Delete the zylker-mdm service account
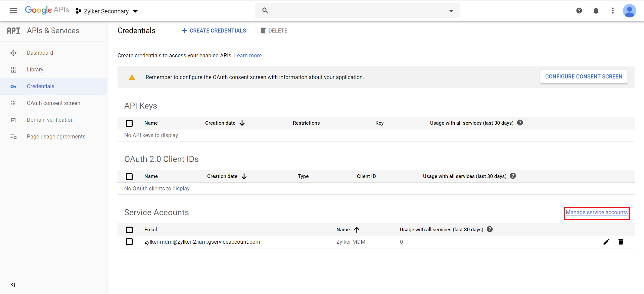Image resolution: width=644 pixels, height=294 pixels. (x=621, y=242)
